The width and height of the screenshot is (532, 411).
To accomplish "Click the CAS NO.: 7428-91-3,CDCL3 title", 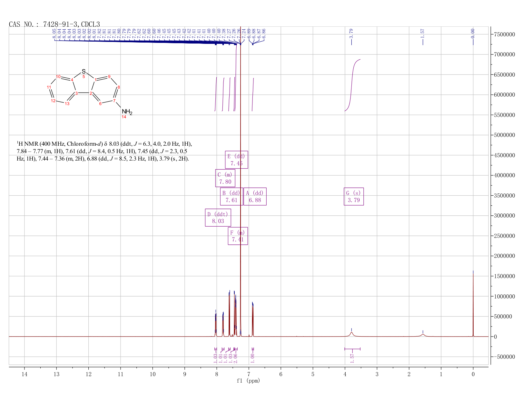I will pos(54,24).
